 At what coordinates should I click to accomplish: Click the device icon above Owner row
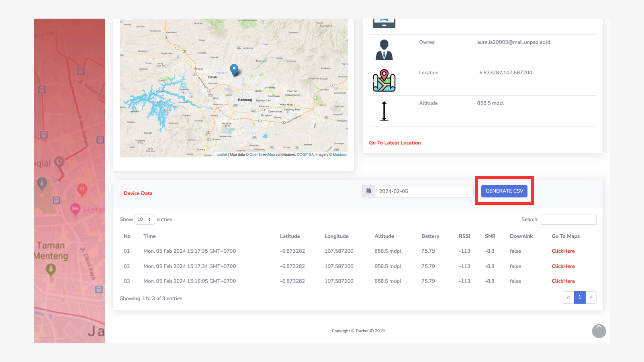tap(384, 23)
